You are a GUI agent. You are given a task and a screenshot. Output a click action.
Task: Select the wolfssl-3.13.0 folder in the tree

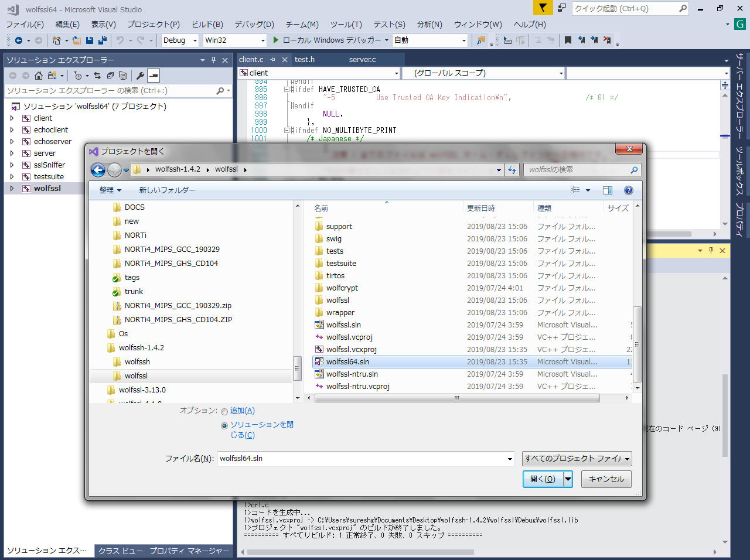click(142, 390)
